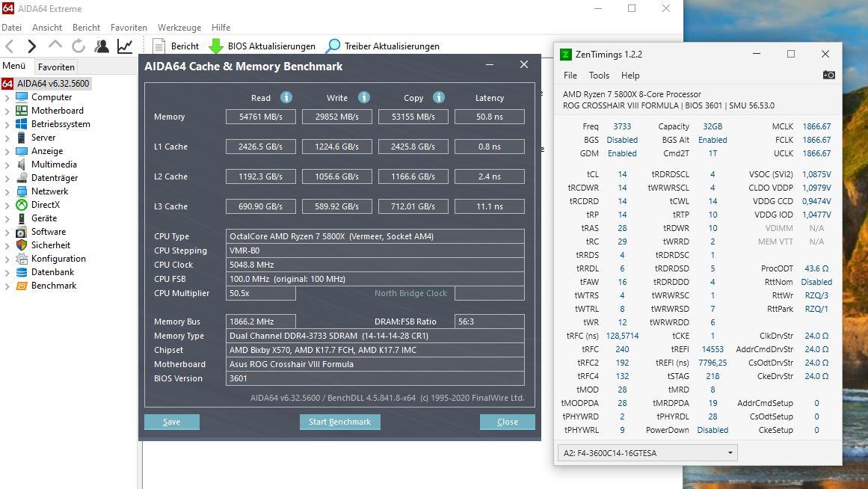Click the Start Benchmark button

[x=340, y=422]
